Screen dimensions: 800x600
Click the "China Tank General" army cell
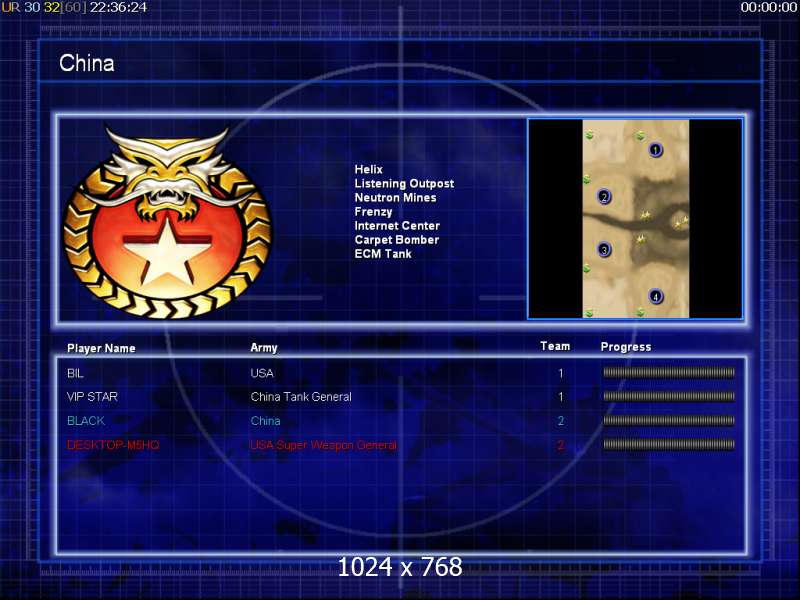[x=301, y=396]
